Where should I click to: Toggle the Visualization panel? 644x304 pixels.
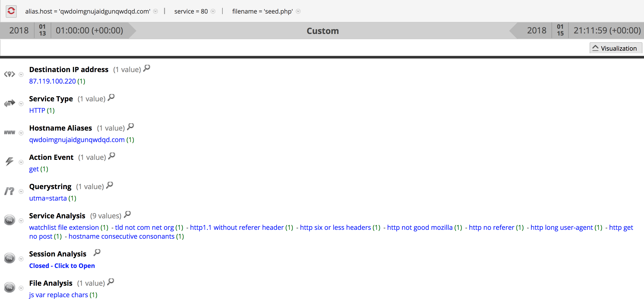(616, 48)
